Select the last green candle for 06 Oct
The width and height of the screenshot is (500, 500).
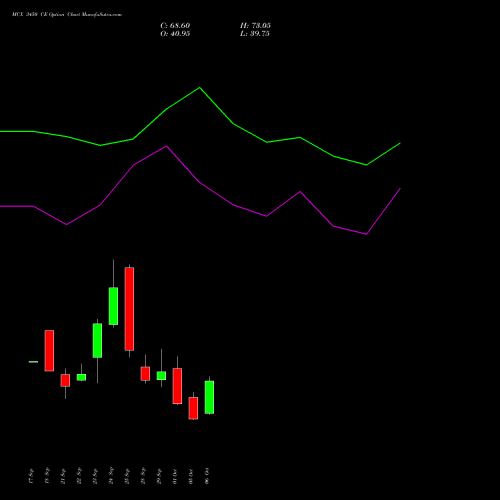209,397
